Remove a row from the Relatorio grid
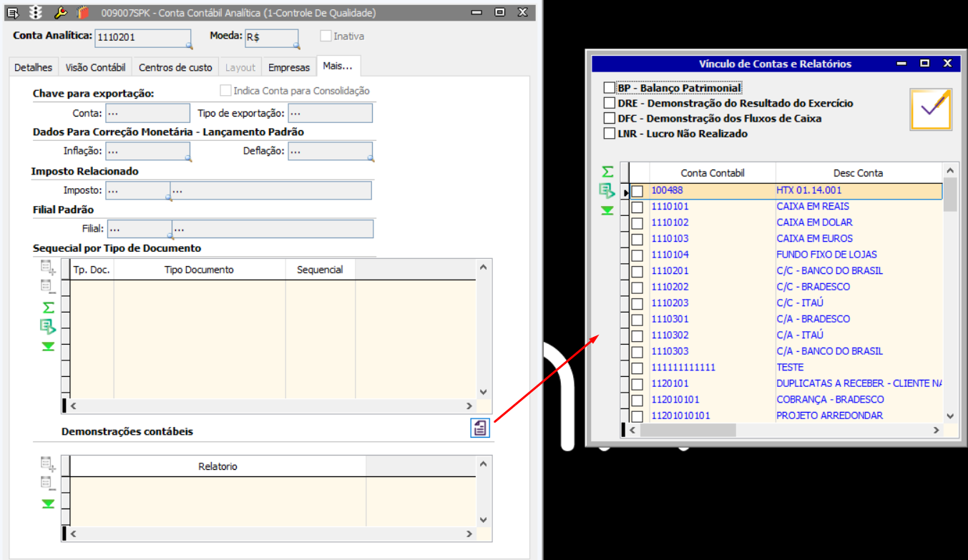The height and width of the screenshot is (560, 968). (x=48, y=483)
